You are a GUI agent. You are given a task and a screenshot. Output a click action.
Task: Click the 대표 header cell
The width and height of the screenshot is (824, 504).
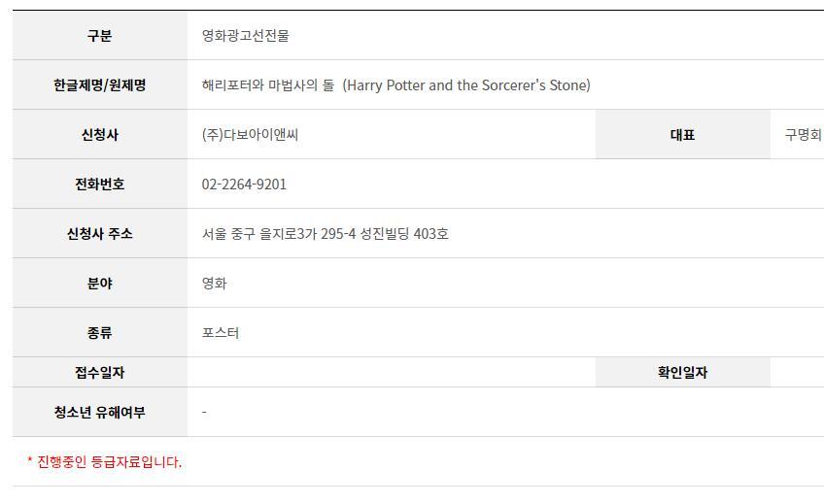pos(682,135)
